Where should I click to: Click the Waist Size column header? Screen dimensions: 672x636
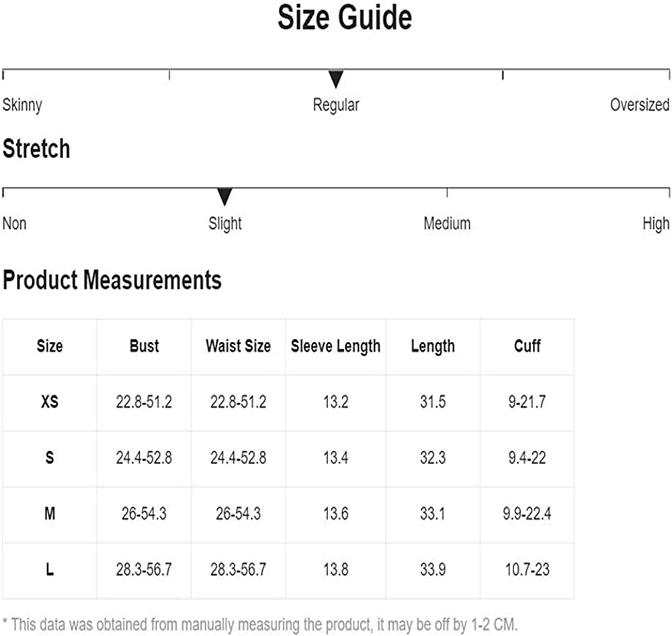pyautogui.click(x=238, y=347)
